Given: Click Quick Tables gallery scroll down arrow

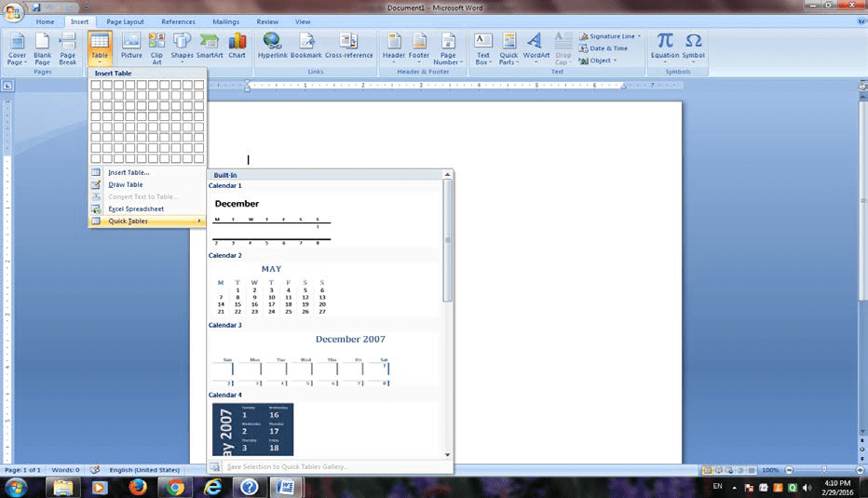Looking at the screenshot, I should click(x=447, y=455).
